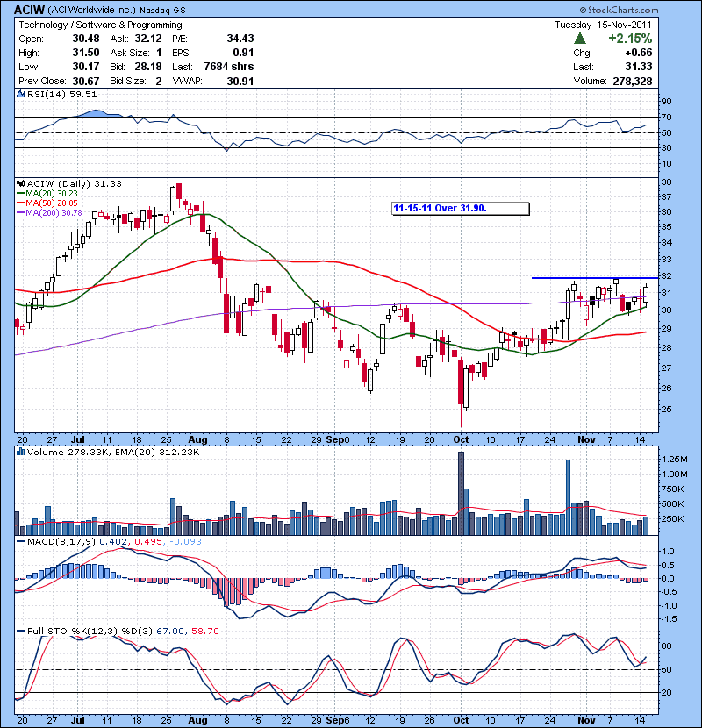Click the (ACI Worldwide Inc.) company name
Viewport: 702px width, 728px height.
pyautogui.click(x=91, y=11)
